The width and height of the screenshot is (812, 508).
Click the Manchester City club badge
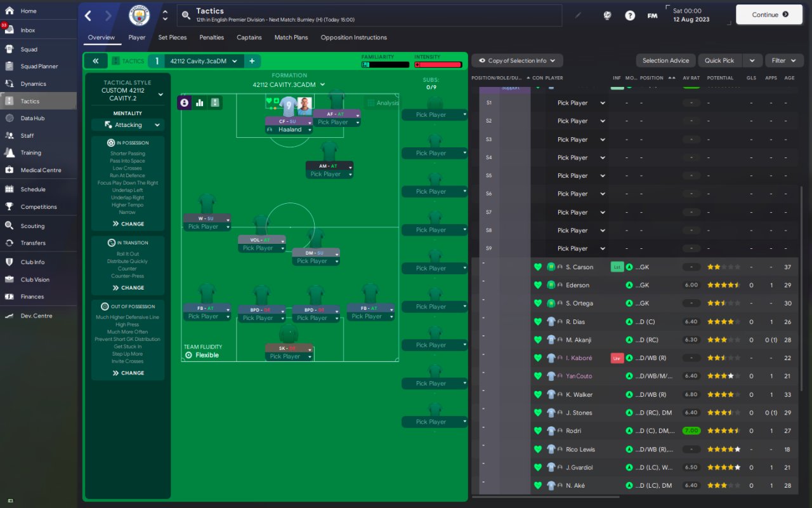tap(140, 15)
